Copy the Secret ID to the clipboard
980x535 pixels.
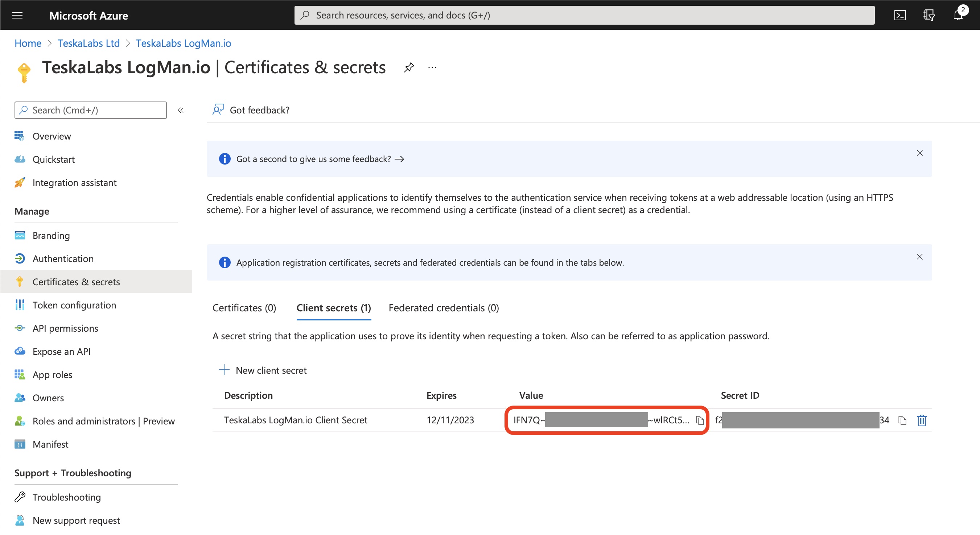902,420
